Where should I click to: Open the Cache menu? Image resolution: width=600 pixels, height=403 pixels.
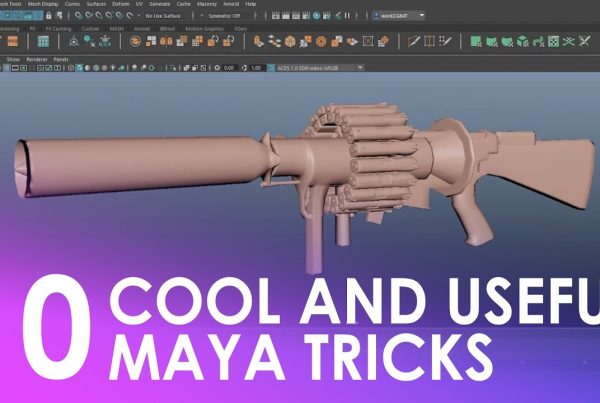183,4
